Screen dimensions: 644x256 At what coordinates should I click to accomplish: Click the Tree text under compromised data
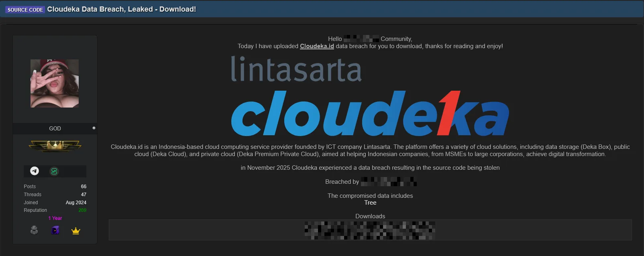pos(370,203)
